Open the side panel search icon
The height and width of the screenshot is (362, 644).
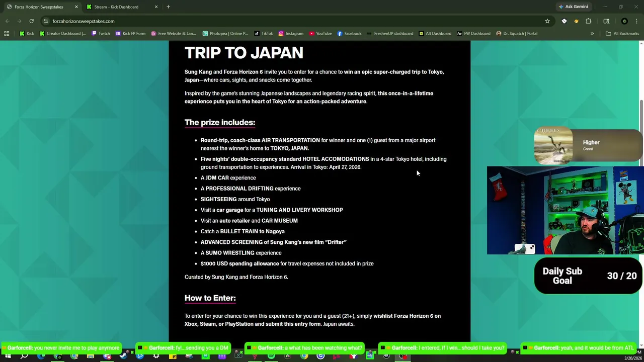tap(606, 21)
